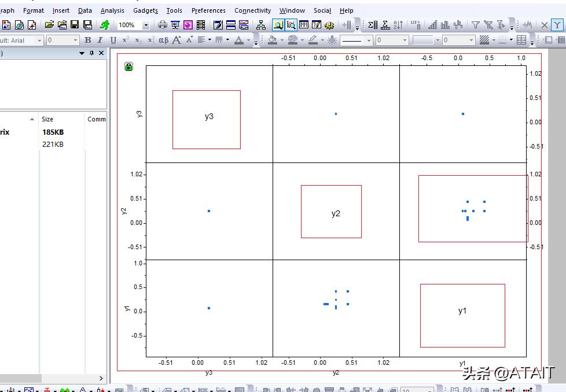Screen dimensions: 566x392
Task: Insert Greek symbols with αβ button
Action: (164, 40)
